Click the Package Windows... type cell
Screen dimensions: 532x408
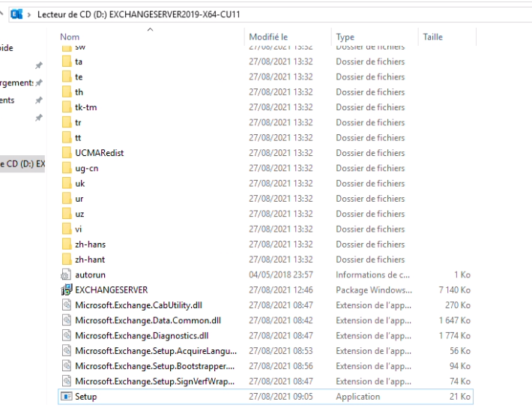[x=374, y=289]
